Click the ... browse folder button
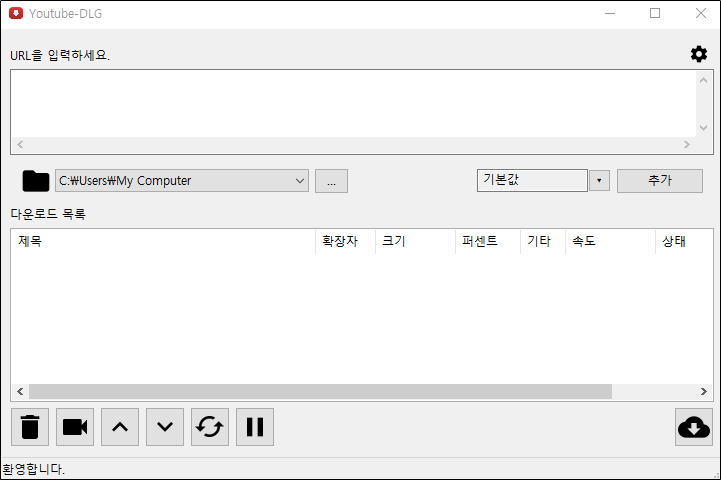The height and width of the screenshot is (480, 721). tap(331, 181)
